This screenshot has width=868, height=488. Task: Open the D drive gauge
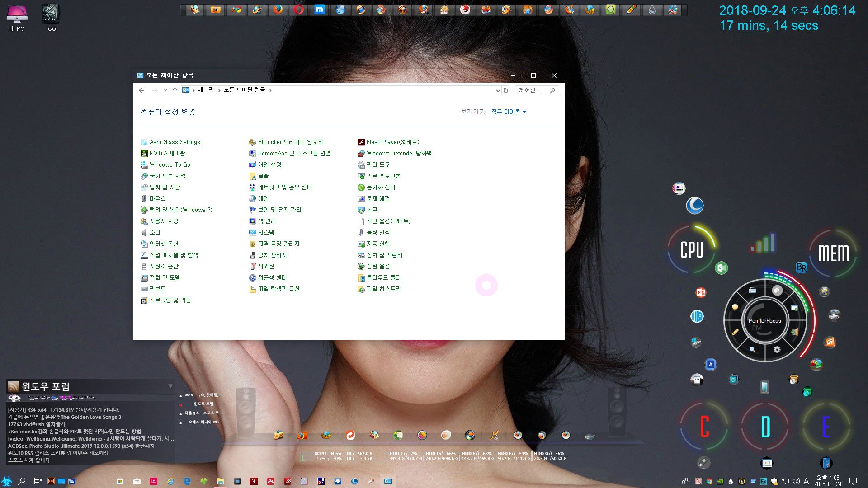pyautogui.click(x=765, y=426)
